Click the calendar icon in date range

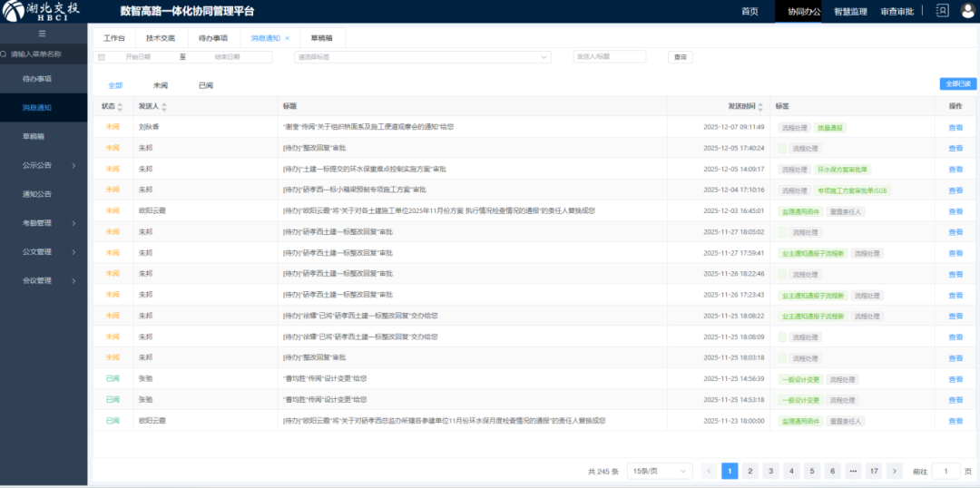point(102,57)
